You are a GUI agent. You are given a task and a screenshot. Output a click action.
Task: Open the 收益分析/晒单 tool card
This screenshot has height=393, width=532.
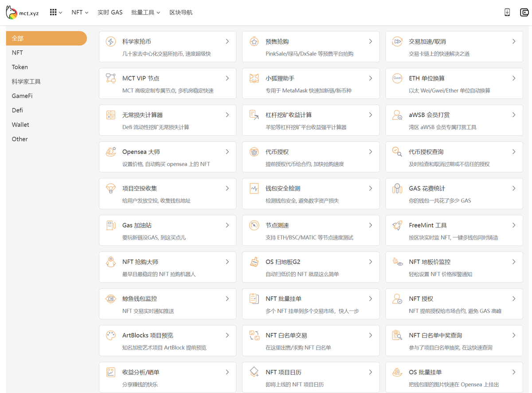168,377
